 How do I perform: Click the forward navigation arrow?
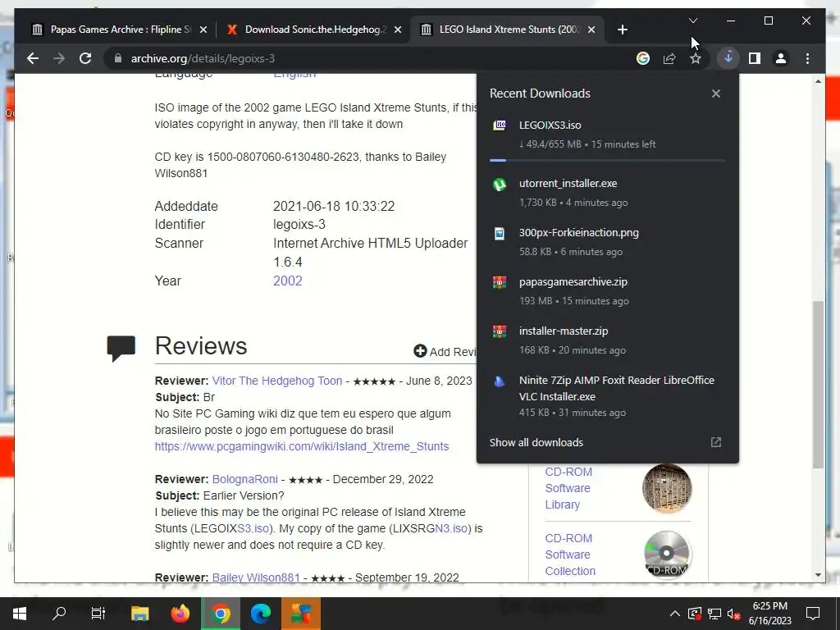point(59,58)
